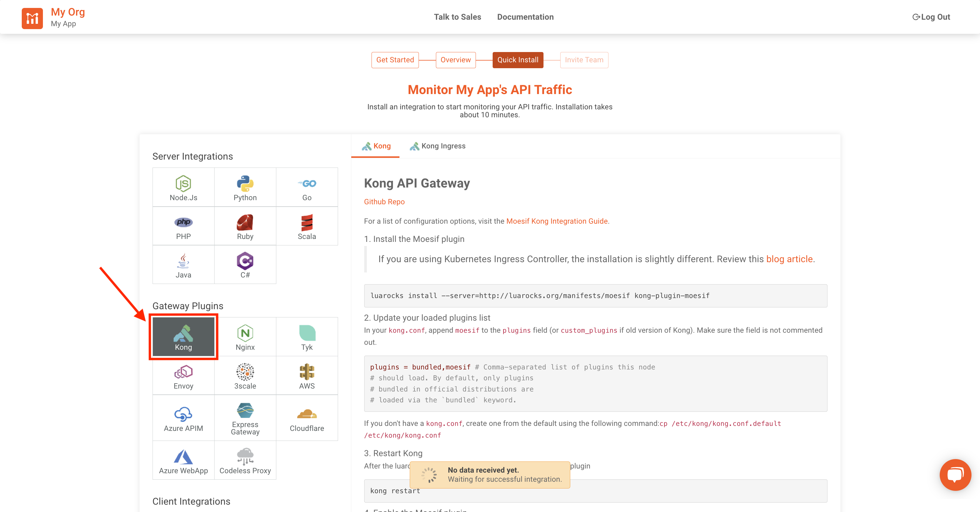Viewport: 980px width, 512px height.
Task: Open Moesif Kong Integration Guide link
Action: (556, 221)
